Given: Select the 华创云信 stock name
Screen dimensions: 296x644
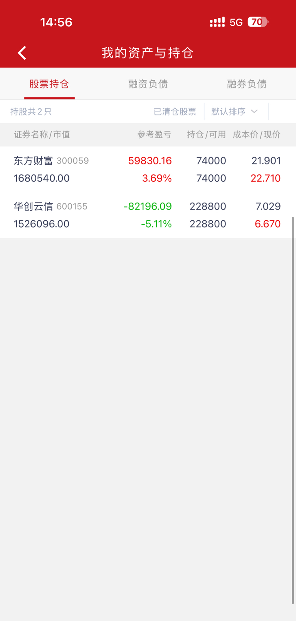Looking at the screenshot, I should (34, 206).
